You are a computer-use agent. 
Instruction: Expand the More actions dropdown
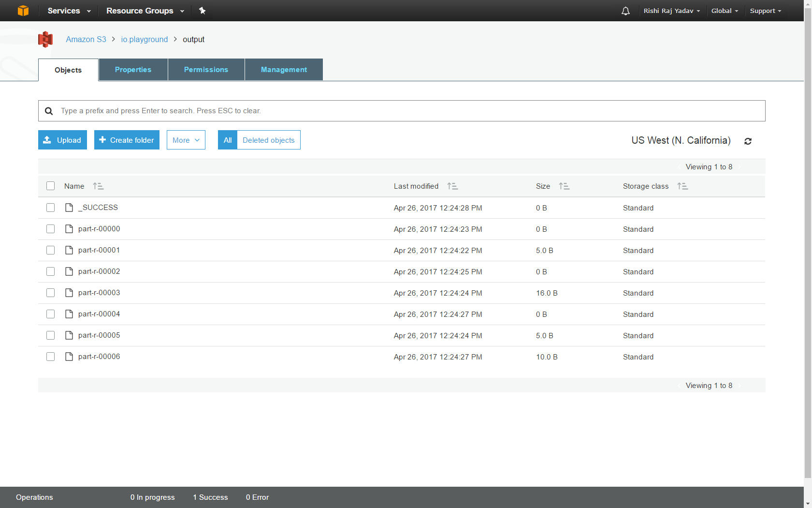[186, 140]
